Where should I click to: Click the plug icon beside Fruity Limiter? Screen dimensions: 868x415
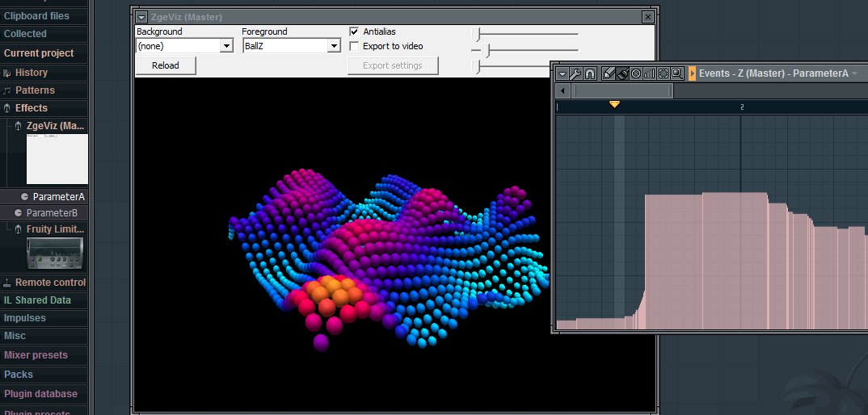point(19,228)
